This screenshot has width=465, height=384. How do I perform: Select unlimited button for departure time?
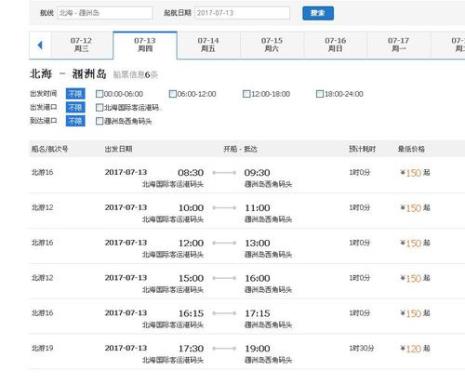click(x=76, y=94)
